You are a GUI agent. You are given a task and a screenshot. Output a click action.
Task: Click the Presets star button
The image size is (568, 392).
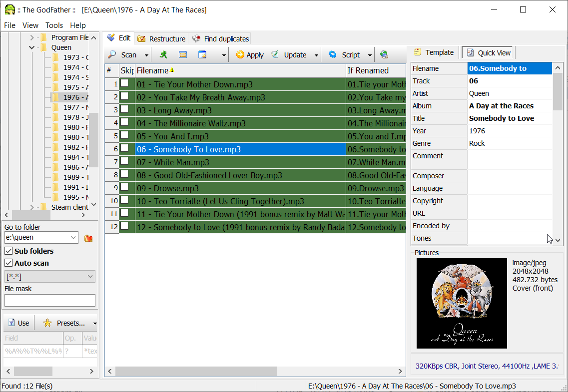64,323
